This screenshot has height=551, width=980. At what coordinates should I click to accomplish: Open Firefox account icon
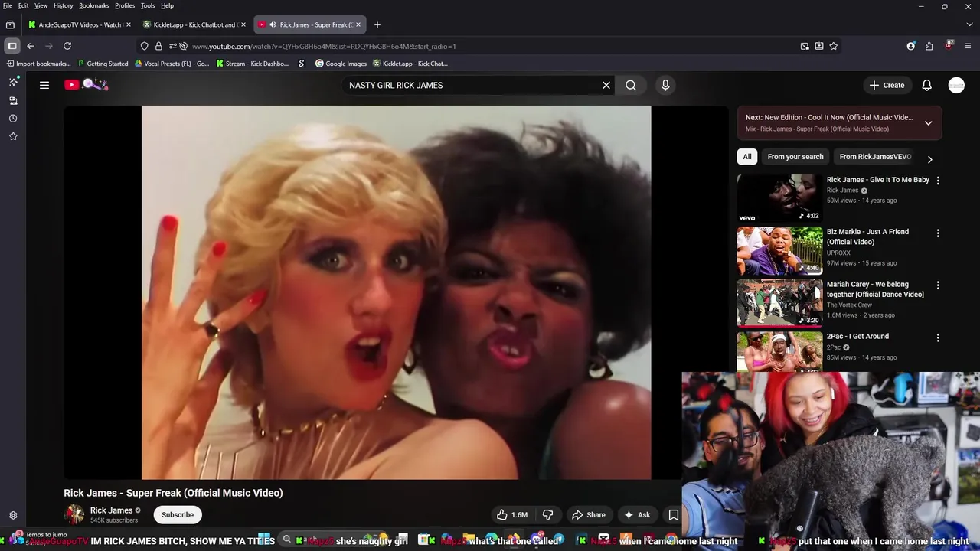pyautogui.click(x=910, y=46)
